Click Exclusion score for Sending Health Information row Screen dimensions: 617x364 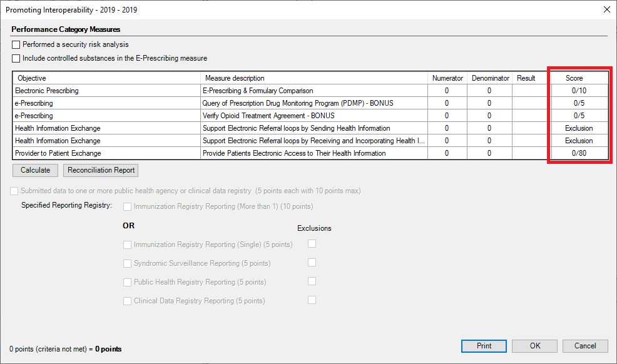[579, 129]
